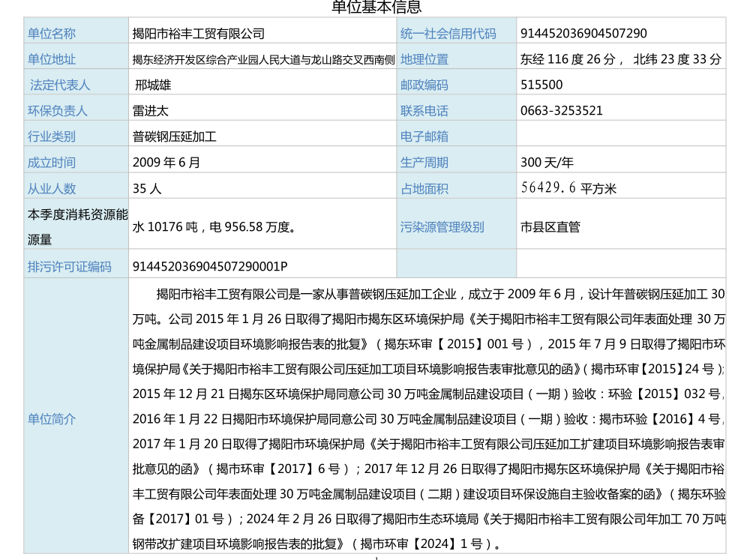This screenshot has height=560, width=750.
Task: Click the 环保负责人 label
Action: click(x=58, y=111)
